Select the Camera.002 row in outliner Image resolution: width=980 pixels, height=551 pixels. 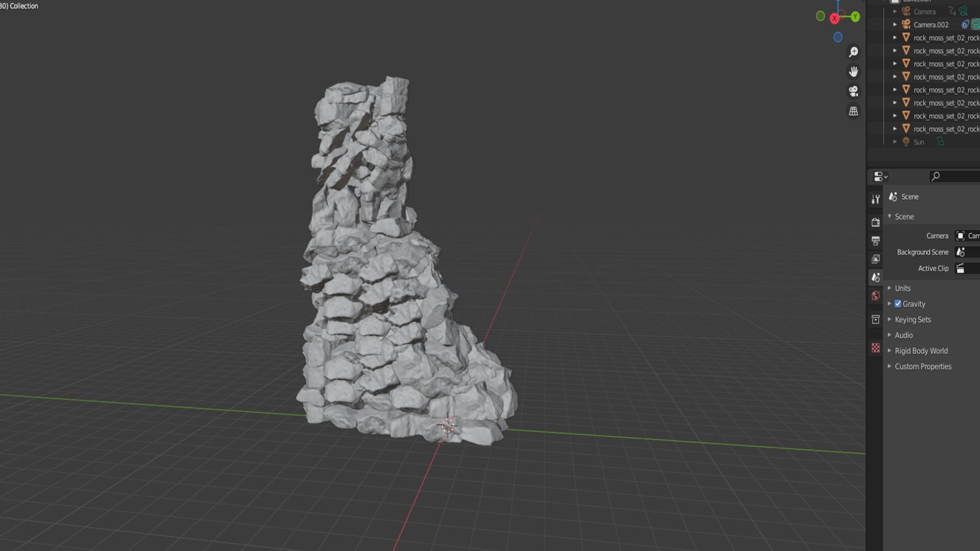(x=923, y=24)
